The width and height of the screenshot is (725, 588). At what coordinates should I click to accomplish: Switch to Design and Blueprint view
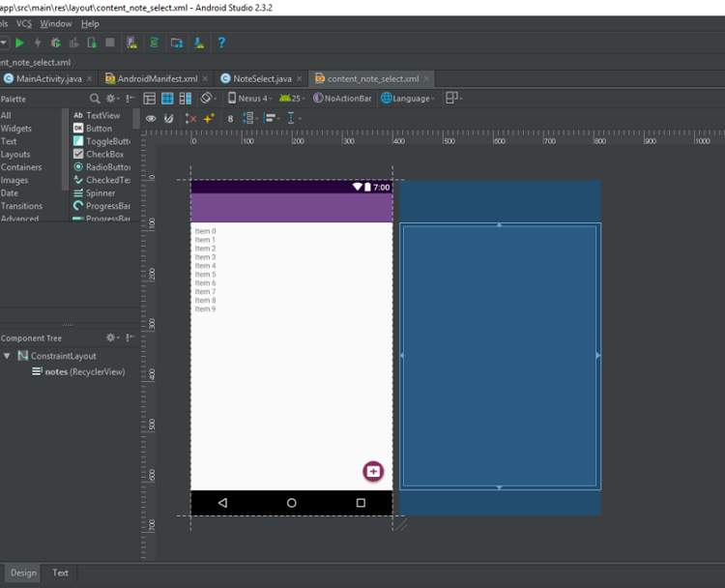pos(186,99)
